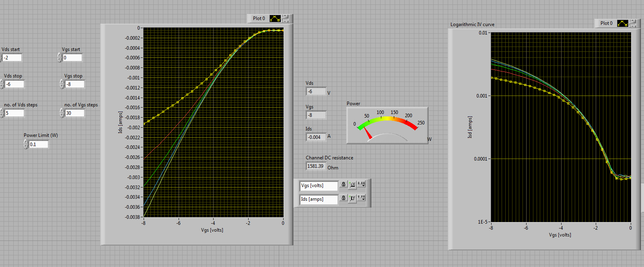
Task: Click the green zone of Power gauge
Action: click(x=365, y=124)
